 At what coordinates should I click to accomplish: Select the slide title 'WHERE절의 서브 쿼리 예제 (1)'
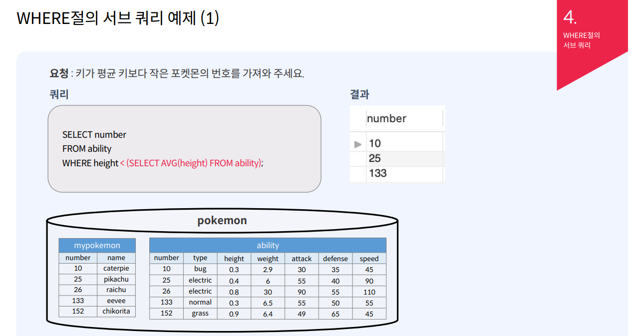coord(118,18)
